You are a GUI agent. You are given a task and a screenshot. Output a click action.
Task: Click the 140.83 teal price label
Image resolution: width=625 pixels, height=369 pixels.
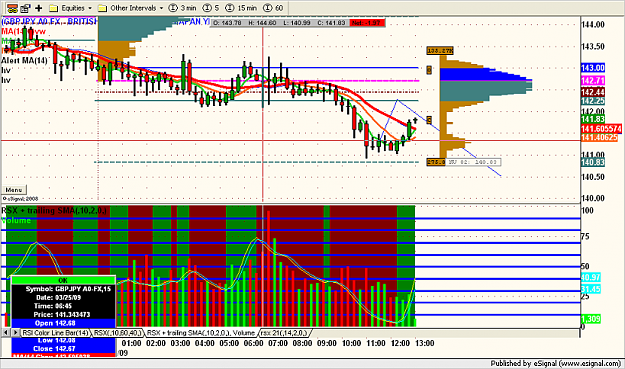[x=593, y=162]
